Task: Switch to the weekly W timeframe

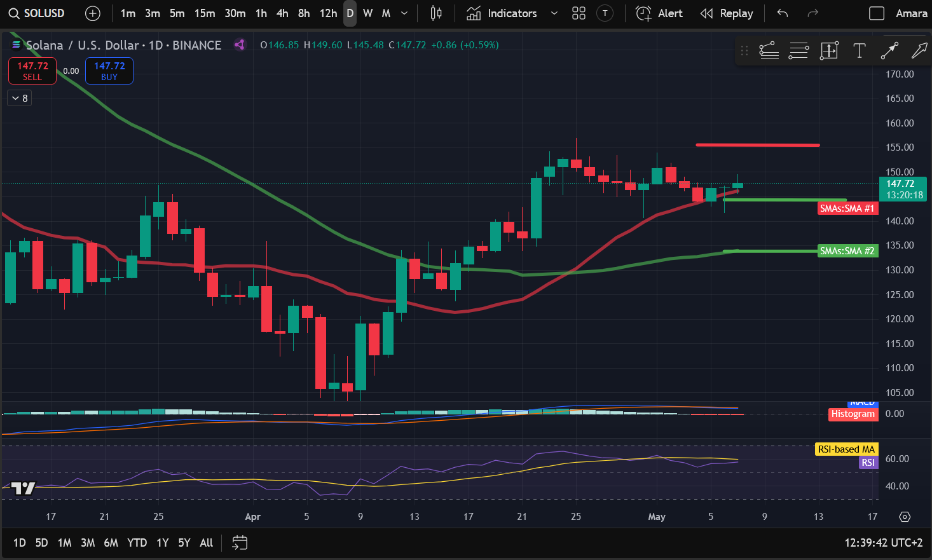Action: pyautogui.click(x=367, y=13)
